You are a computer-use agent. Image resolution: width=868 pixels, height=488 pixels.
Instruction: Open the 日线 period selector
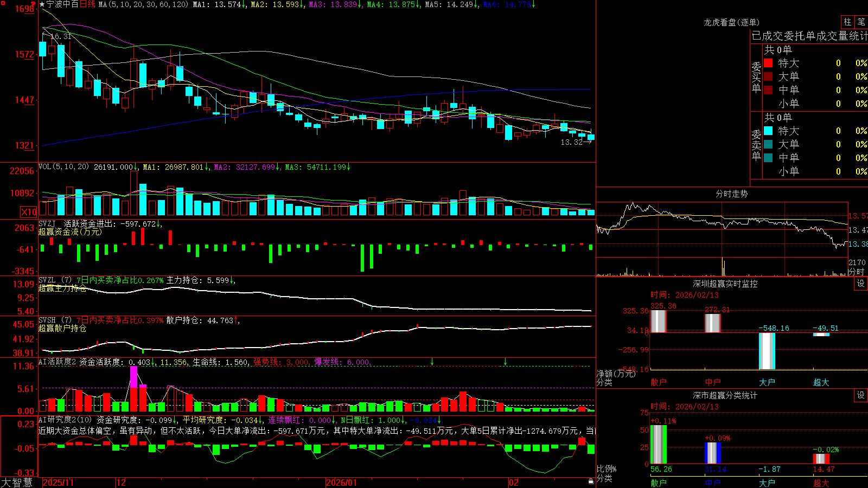coord(87,4)
